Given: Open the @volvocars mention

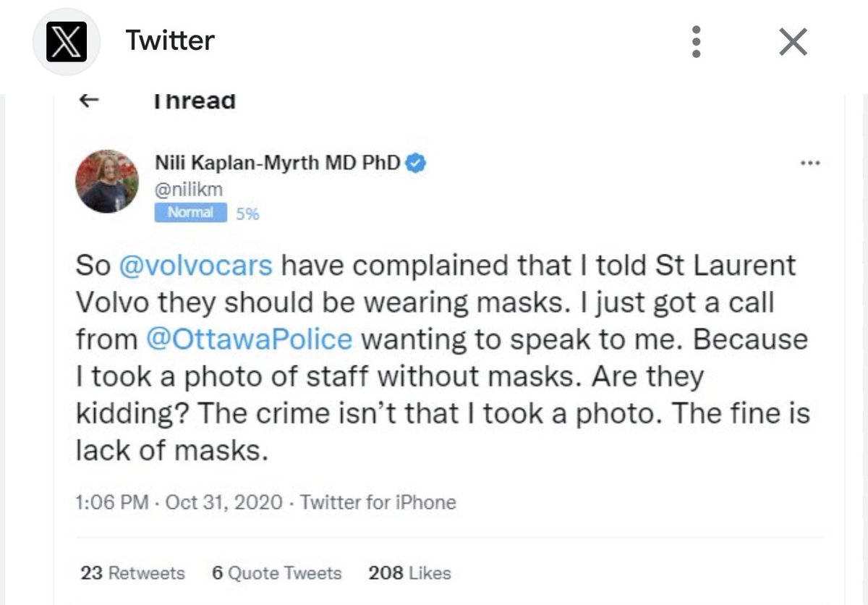Looking at the screenshot, I should [x=195, y=266].
